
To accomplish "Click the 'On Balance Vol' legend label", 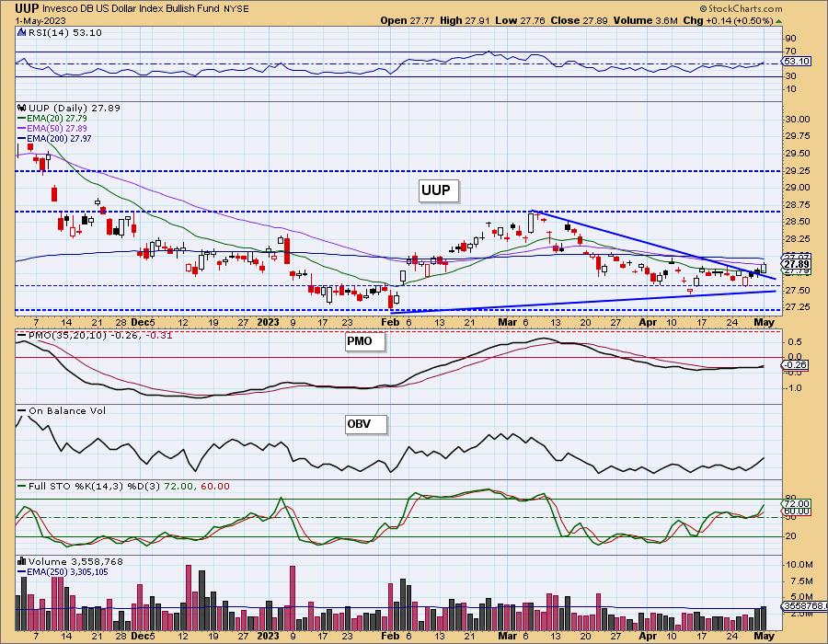I will pyautogui.click(x=67, y=410).
